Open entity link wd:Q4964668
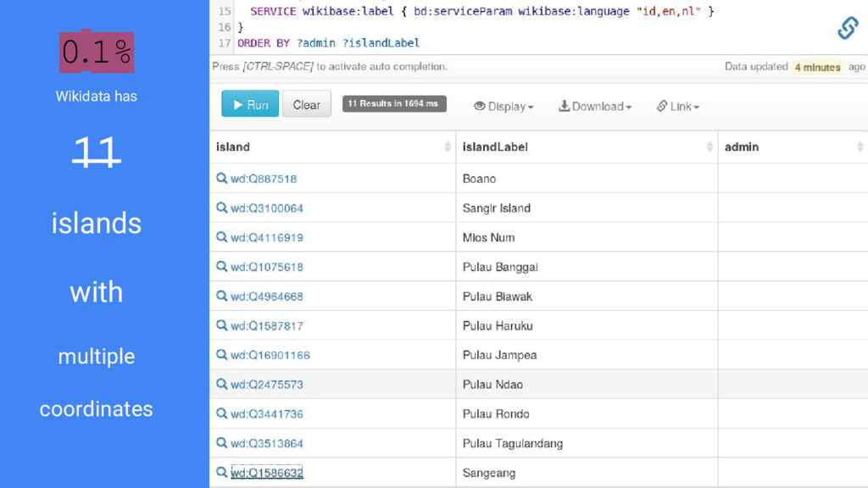The image size is (868, 488). 267,297
